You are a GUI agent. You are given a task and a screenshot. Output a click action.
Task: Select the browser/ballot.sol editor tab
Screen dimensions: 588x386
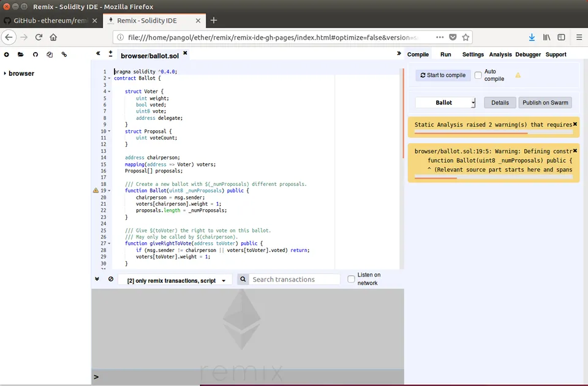149,56
